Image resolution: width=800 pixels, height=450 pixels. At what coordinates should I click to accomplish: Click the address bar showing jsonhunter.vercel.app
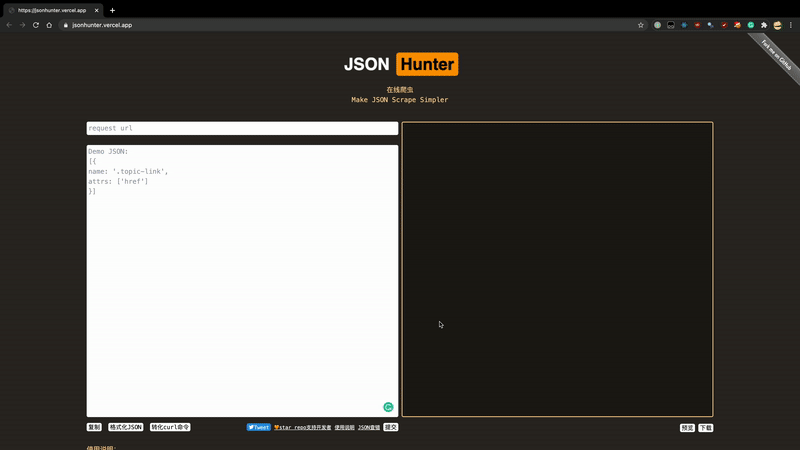coord(352,25)
